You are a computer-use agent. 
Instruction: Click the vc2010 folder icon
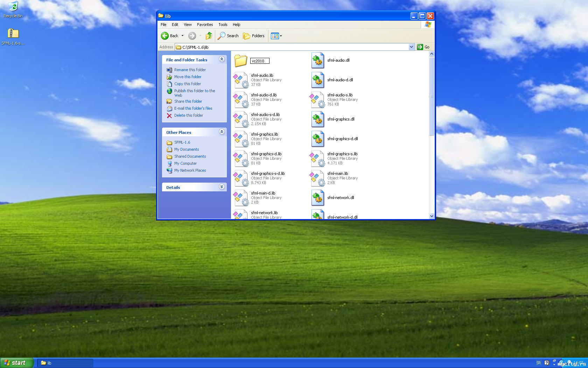click(241, 61)
